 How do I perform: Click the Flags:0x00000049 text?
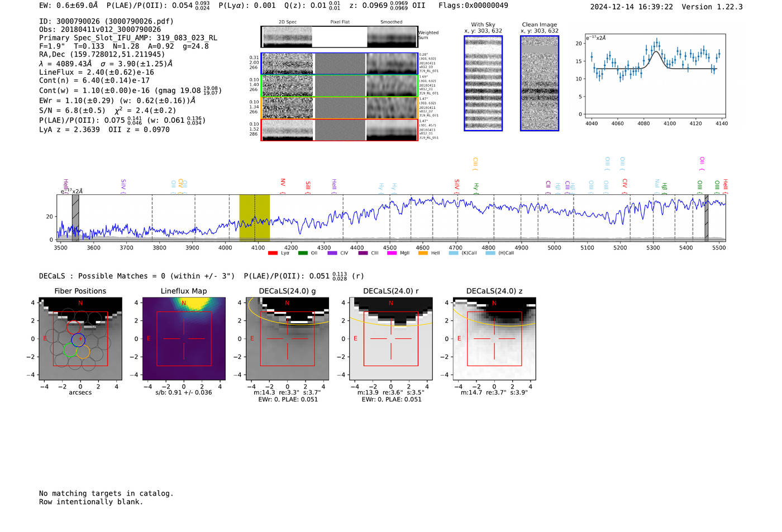[x=473, y=6]
